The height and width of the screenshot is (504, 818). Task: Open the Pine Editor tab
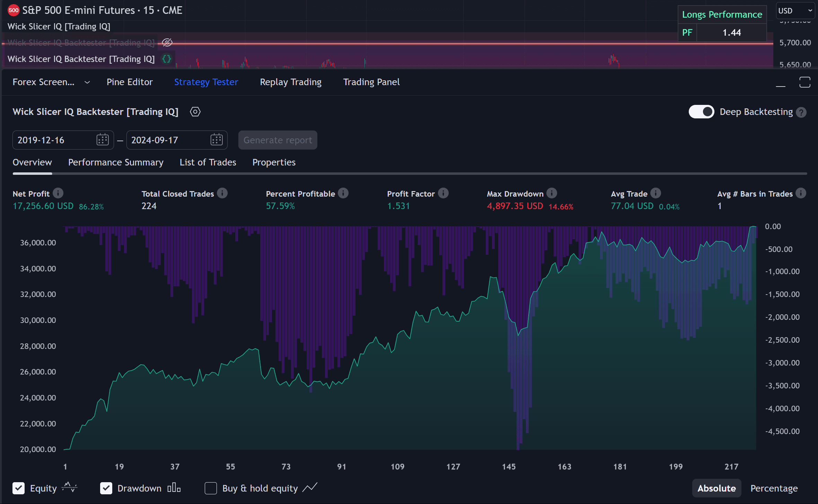[130, 82]
